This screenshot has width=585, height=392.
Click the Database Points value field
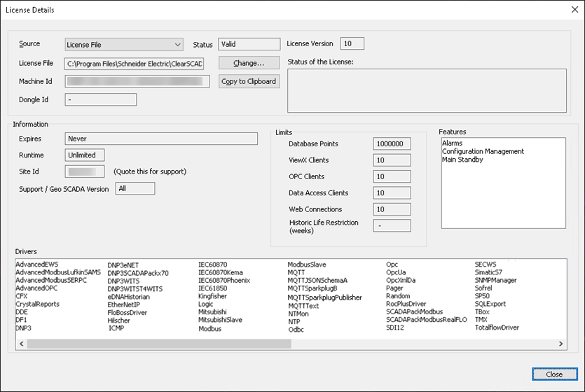point(392,144)
